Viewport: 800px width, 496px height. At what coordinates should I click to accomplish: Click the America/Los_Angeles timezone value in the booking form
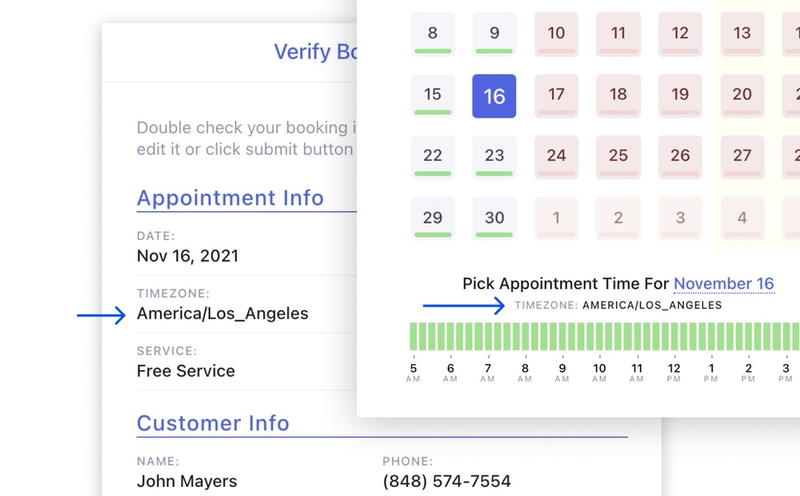click(222, 314)
